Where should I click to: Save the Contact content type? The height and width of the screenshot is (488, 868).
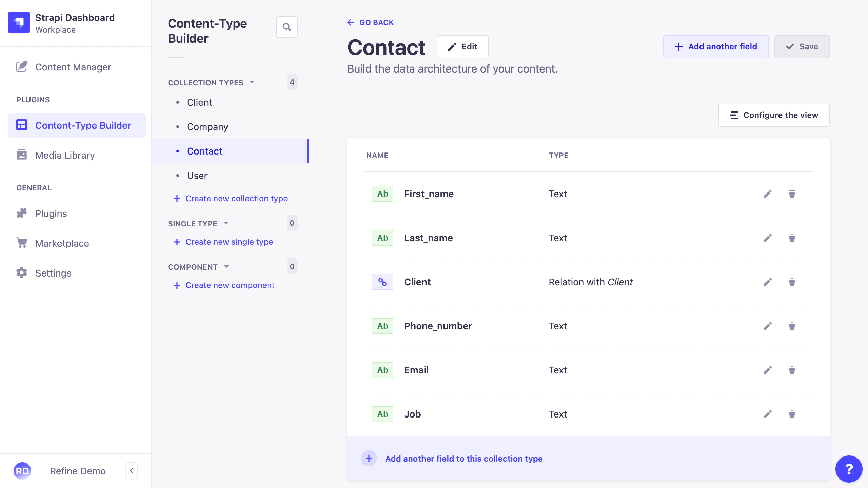(x=802, y=47)
